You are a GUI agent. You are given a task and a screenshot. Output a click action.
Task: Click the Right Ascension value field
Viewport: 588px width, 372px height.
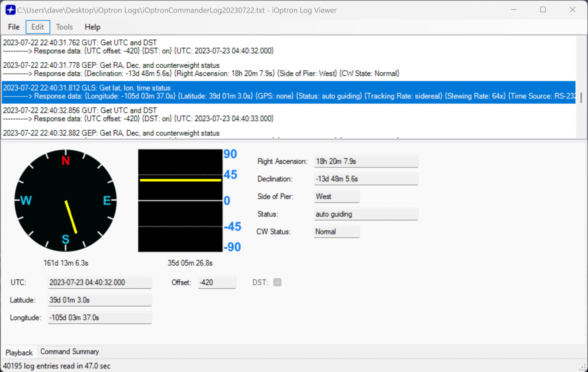pos(366,161)
